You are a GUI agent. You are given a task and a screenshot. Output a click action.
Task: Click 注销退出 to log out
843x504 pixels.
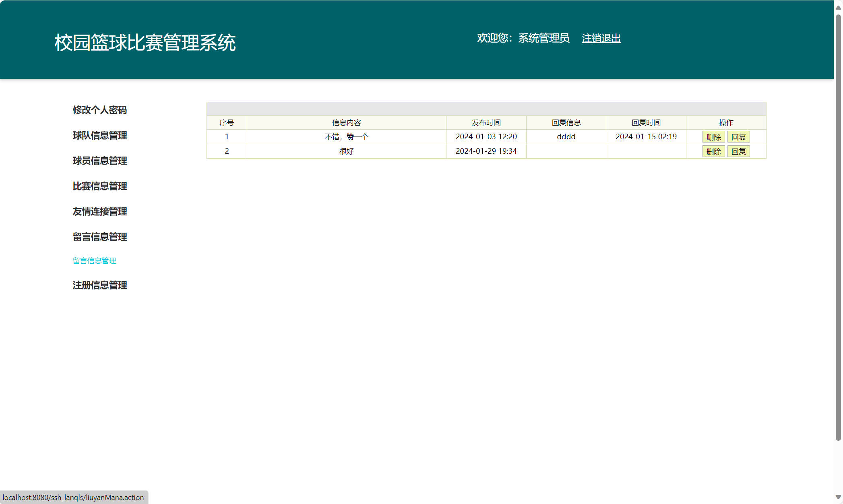click(x=601, y=38)
